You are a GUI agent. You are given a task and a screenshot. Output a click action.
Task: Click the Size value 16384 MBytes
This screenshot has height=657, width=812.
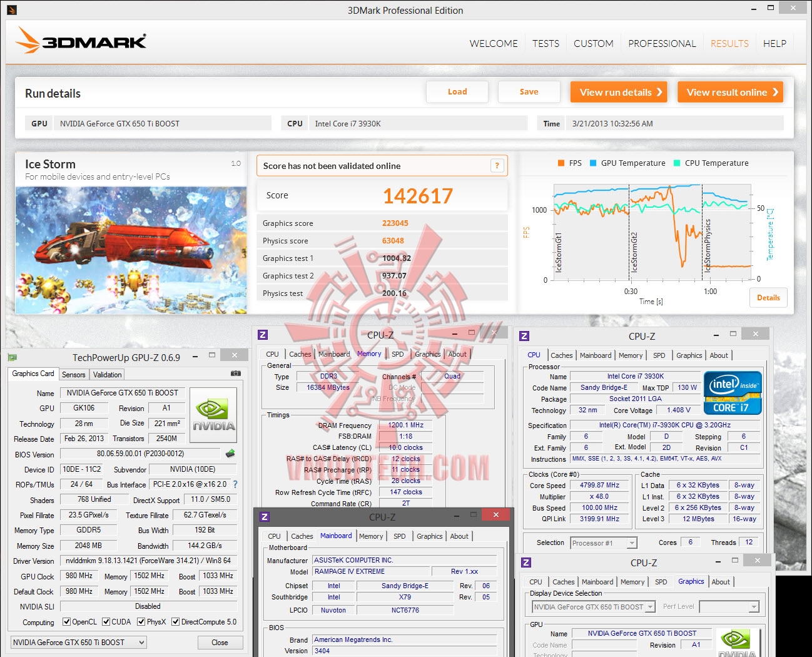328,388
